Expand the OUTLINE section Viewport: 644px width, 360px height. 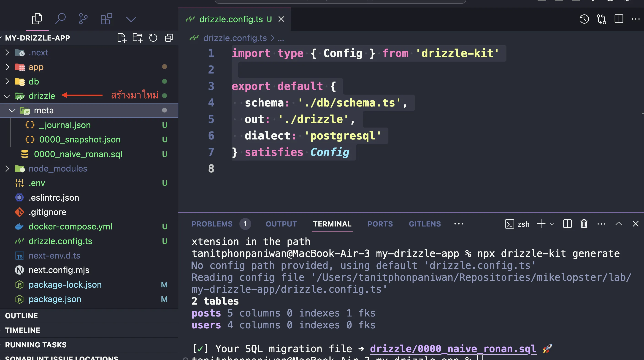click(89, 316)
